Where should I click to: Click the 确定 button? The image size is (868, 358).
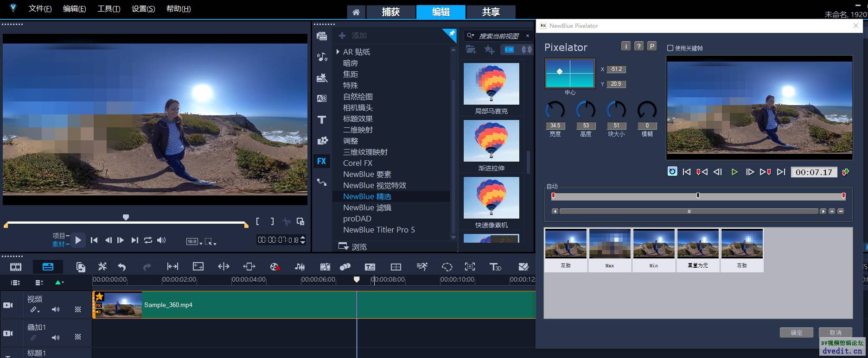click(796, 333)
